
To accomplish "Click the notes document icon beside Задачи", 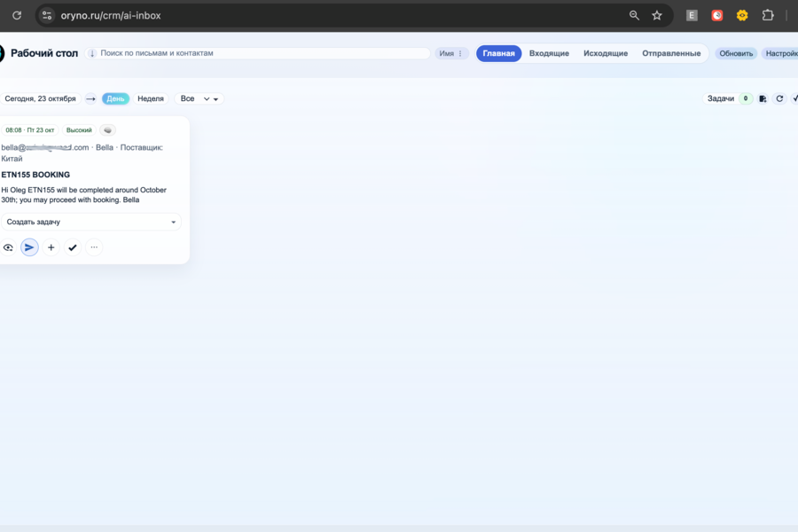I will point(763,98).
